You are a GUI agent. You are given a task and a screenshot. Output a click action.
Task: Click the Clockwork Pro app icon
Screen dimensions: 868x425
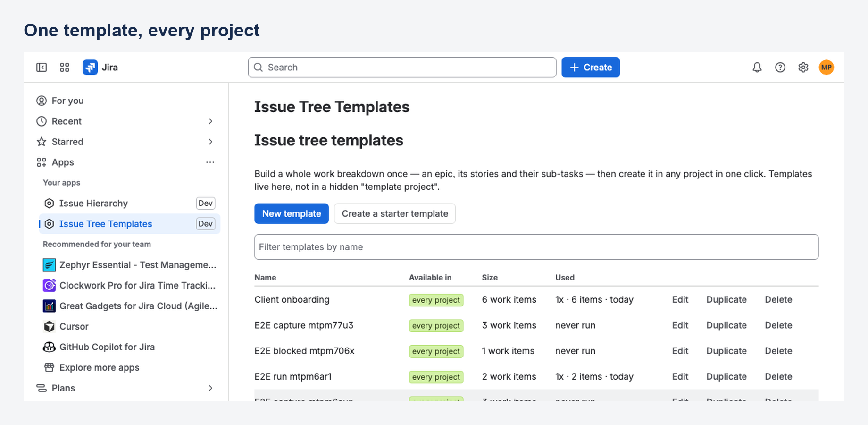(x=49, y=285)
